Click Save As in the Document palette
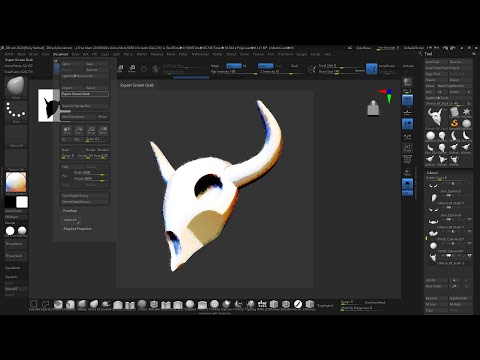480x360 pixels. click(x=97, y=70)
